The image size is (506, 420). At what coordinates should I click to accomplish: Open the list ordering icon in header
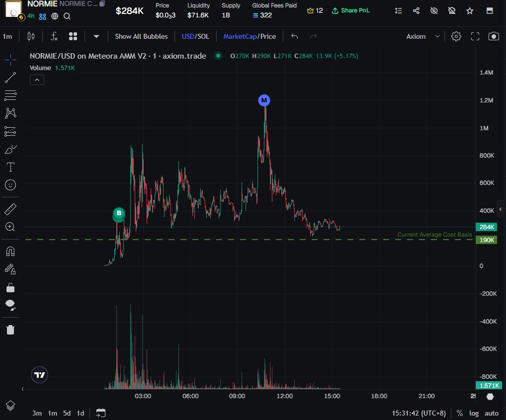(398, 10)
